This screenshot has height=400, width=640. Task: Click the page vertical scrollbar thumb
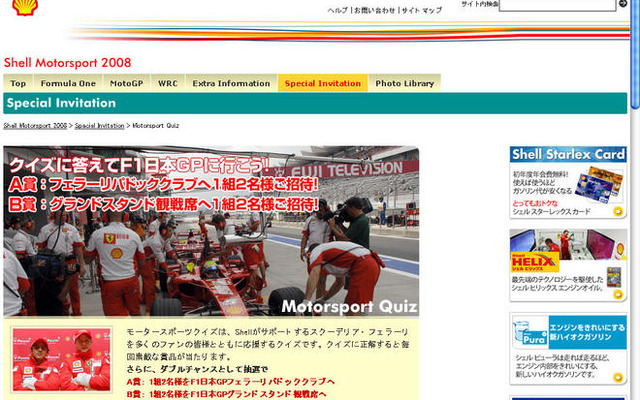[635, 54]
